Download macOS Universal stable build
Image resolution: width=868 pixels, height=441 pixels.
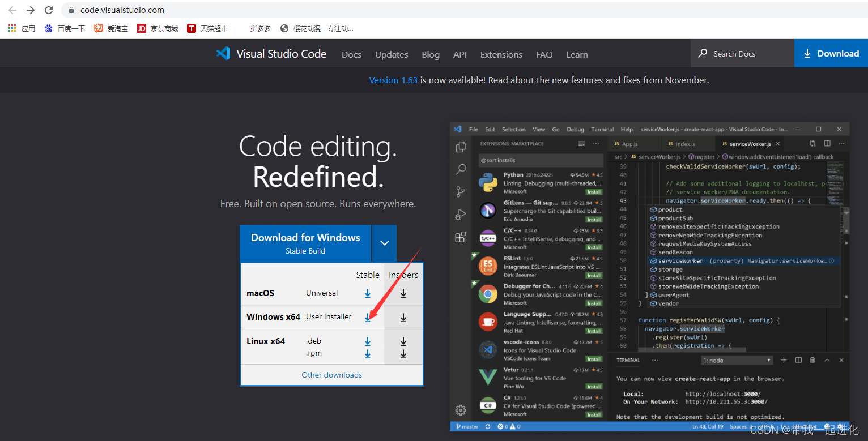coord(368,293)
